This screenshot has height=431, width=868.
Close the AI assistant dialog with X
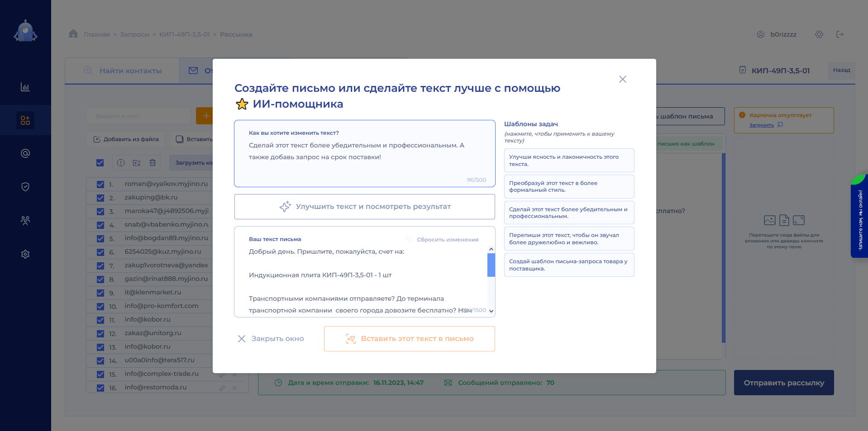(623, 79)
